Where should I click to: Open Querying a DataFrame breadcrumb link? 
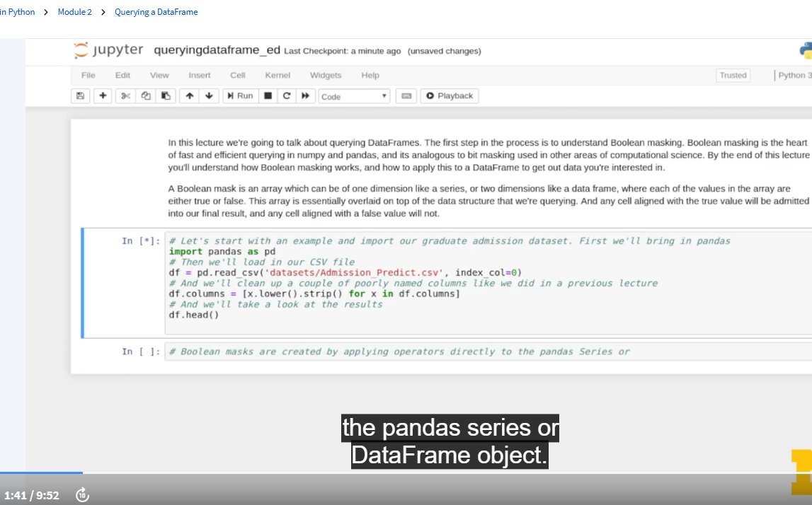coord(156,12)
